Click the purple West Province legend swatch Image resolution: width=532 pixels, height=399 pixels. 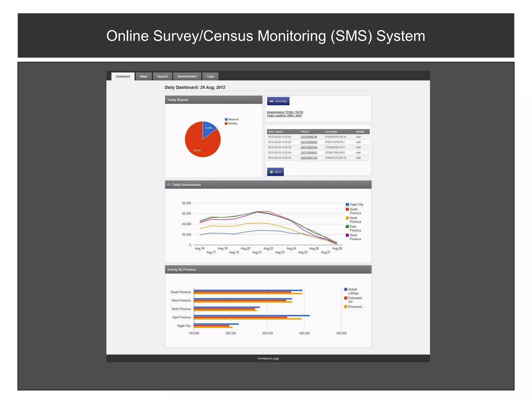pos(347,235)
